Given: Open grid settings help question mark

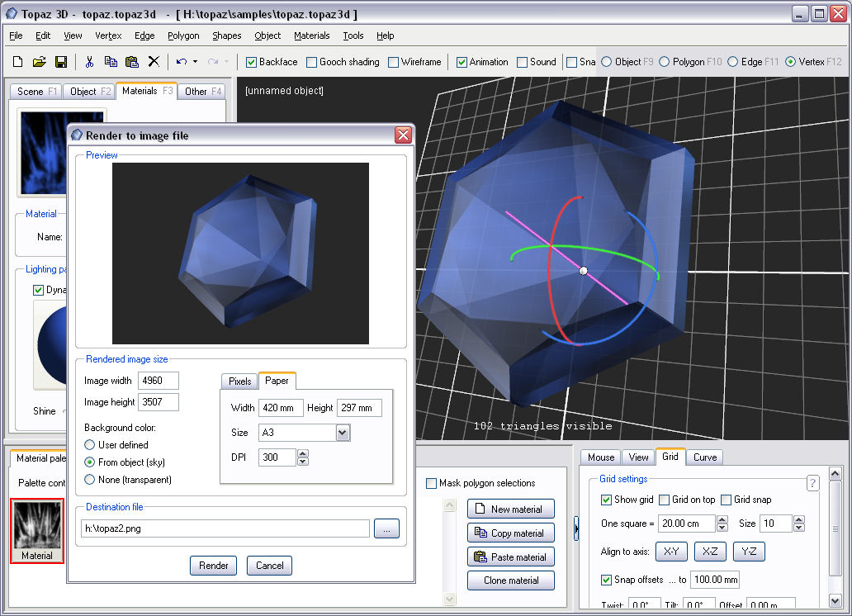Looking at the screenshot, I should 812,483.
